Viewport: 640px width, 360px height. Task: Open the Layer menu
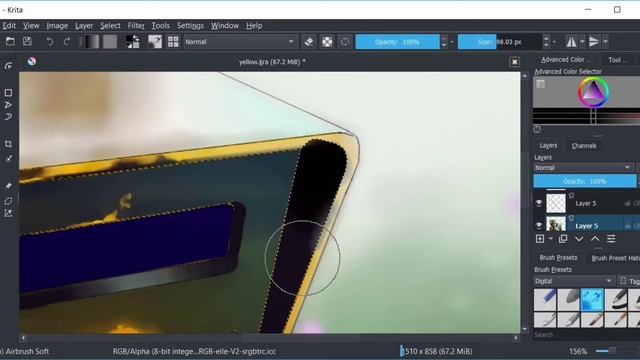84,26
